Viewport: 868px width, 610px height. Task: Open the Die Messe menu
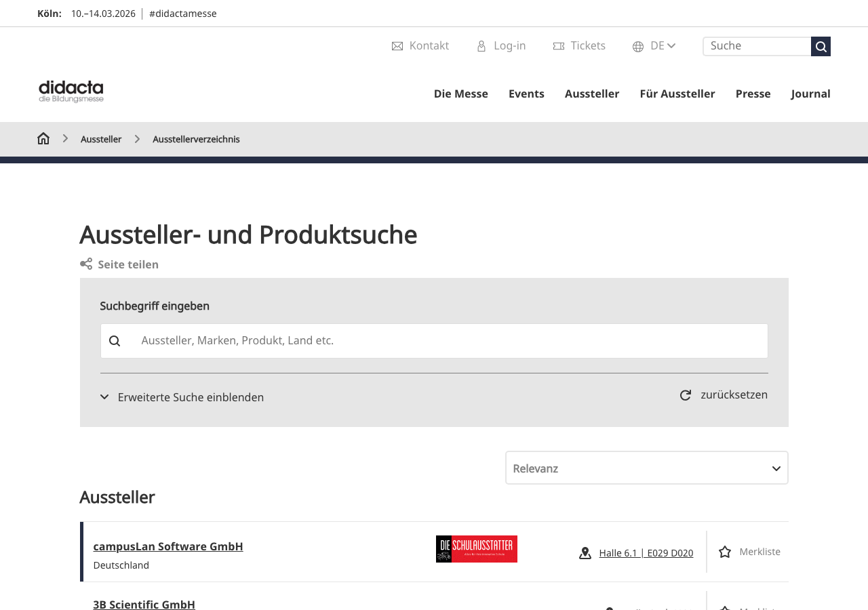pos(460,94)
